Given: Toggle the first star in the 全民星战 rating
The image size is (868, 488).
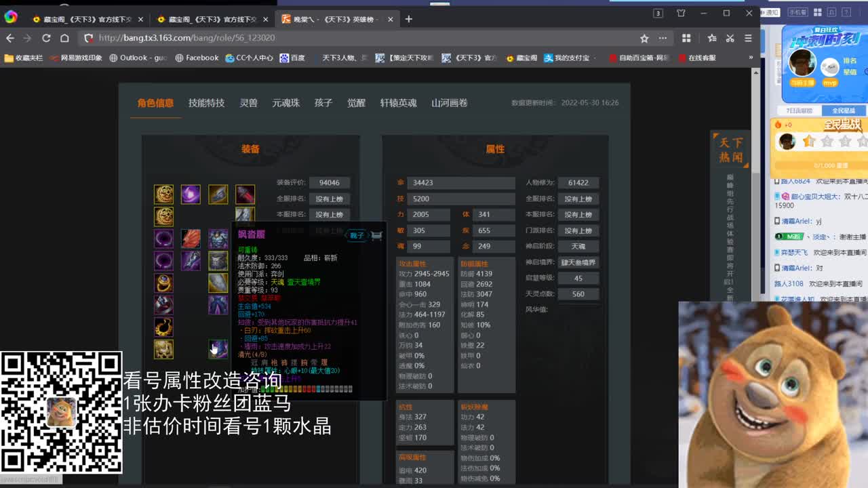Looking at the screenshot, I should (x=808, y=142).
